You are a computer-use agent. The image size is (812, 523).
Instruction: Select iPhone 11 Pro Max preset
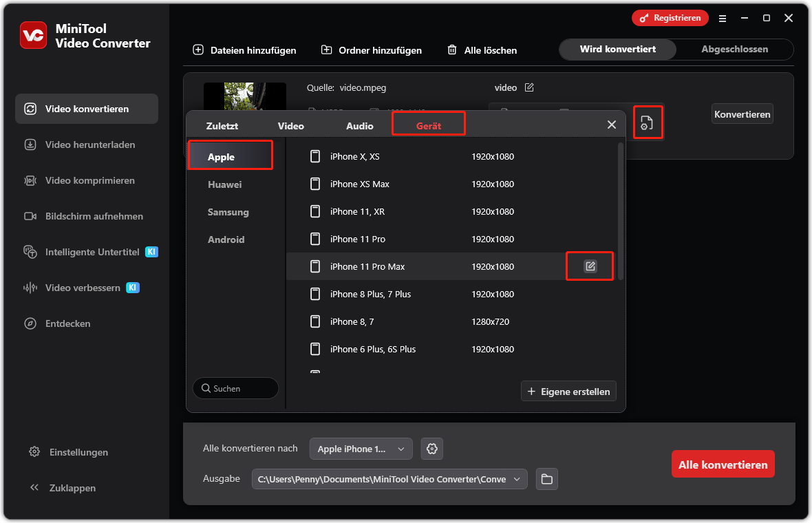451,266
